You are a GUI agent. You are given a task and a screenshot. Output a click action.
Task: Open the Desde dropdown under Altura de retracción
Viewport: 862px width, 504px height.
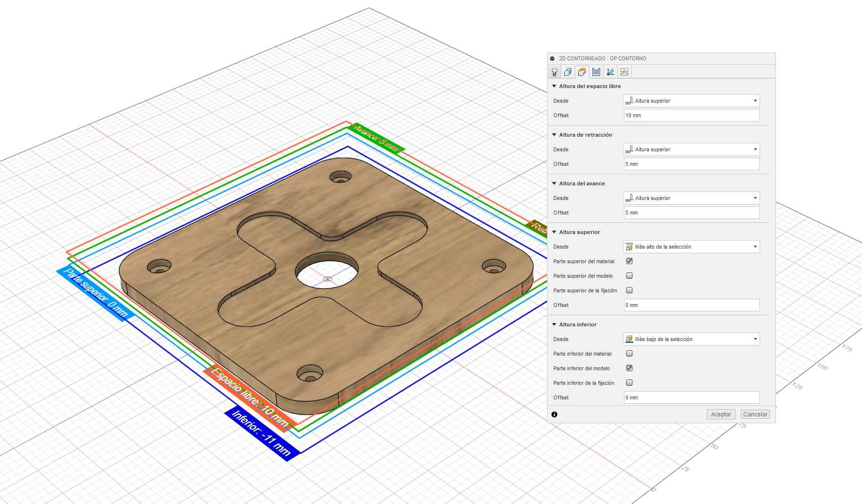pyautogui.click(x=692, y=149)
